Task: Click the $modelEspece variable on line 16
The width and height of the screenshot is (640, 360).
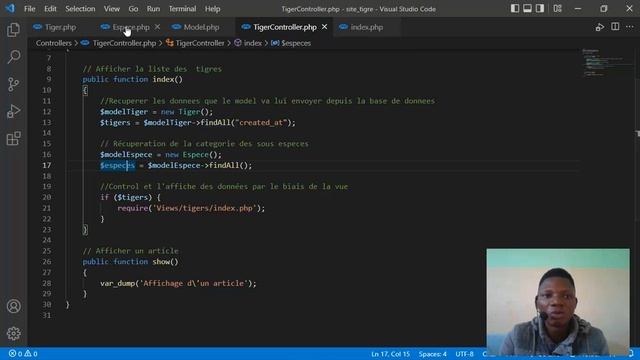Action: 126,154
